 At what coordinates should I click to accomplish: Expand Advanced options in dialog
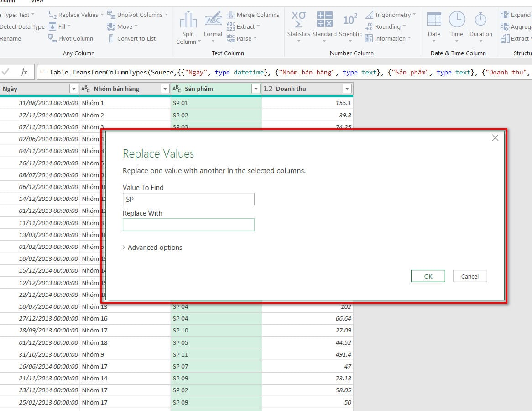[153, 248]
